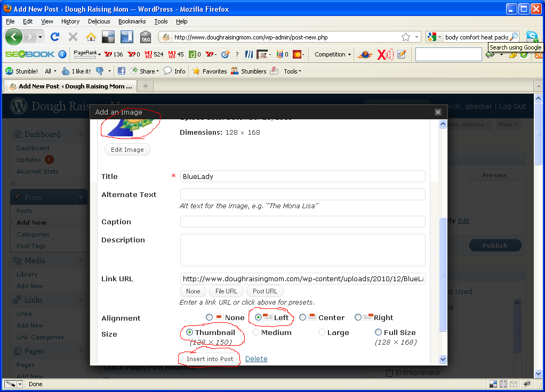Click the Alternate Text input field
The image size is (545, 392).
303,194
